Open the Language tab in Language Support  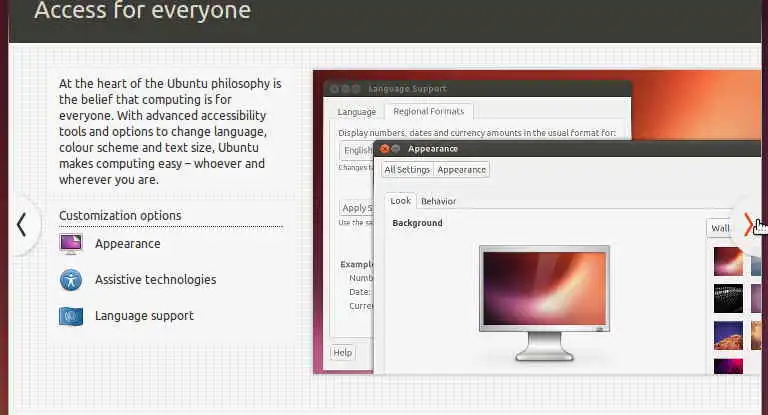pyautogui.click(x=357, y=112)
